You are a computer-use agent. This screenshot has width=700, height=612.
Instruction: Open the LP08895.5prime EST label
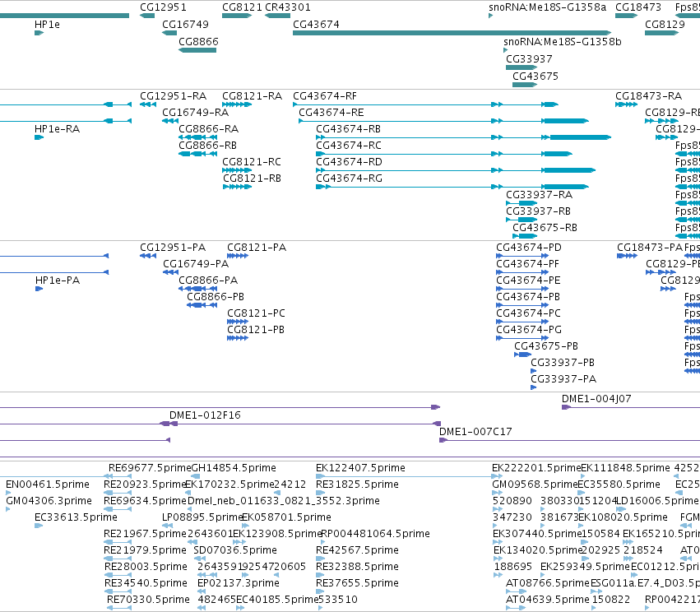(x=202, y=517)
